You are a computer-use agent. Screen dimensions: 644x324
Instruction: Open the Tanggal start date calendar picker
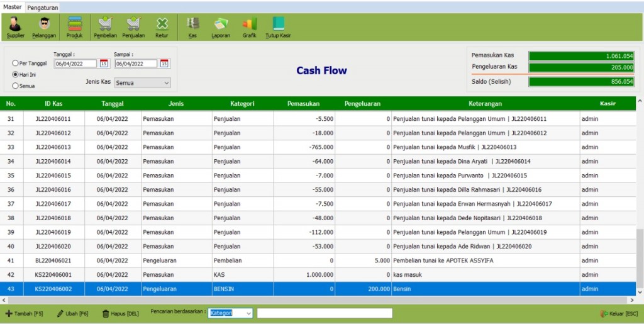click(x=104, y=64)
